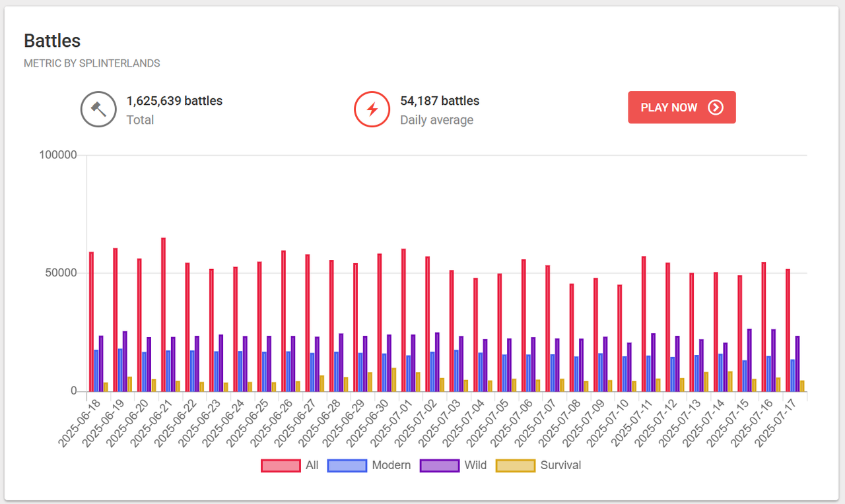Image resolution: width=845 pixels, height=504 pixels.
Task: Click the 'Total' label under battles count
Action: 140,120
